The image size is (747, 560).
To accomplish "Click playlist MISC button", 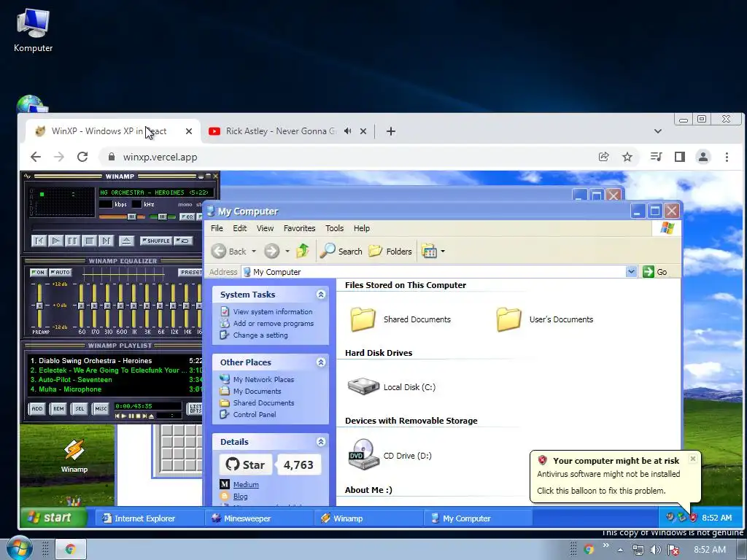I will [x=101, y=408].
